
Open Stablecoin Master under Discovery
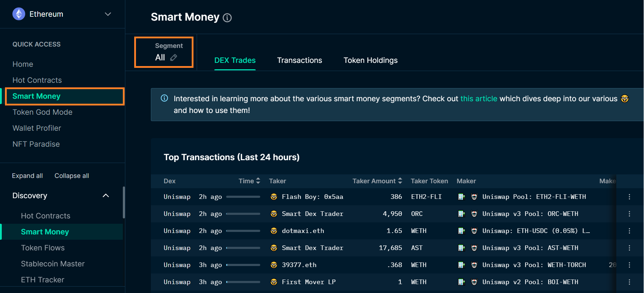[53, 264]
